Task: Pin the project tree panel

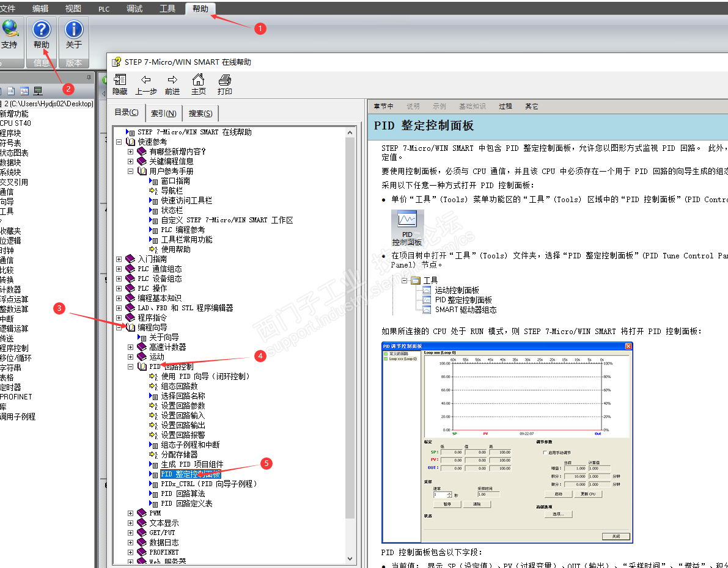Action: [89, 78]
